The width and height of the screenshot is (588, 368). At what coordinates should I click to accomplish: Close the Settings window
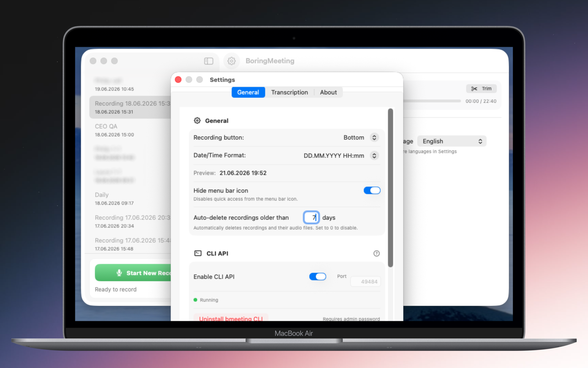click(x=178, y=80)
